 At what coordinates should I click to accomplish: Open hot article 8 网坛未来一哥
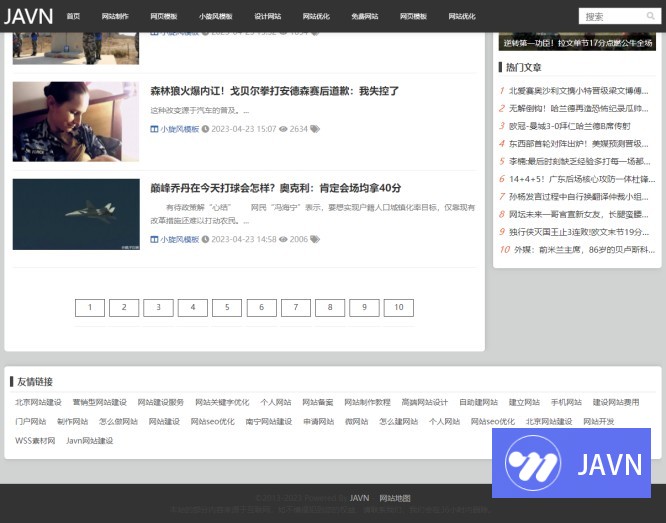point(579,214)
